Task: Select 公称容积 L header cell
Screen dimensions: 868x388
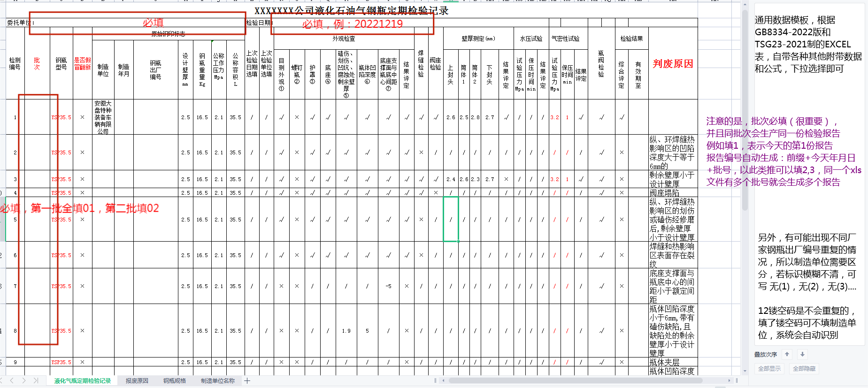Action: [236, 70]
